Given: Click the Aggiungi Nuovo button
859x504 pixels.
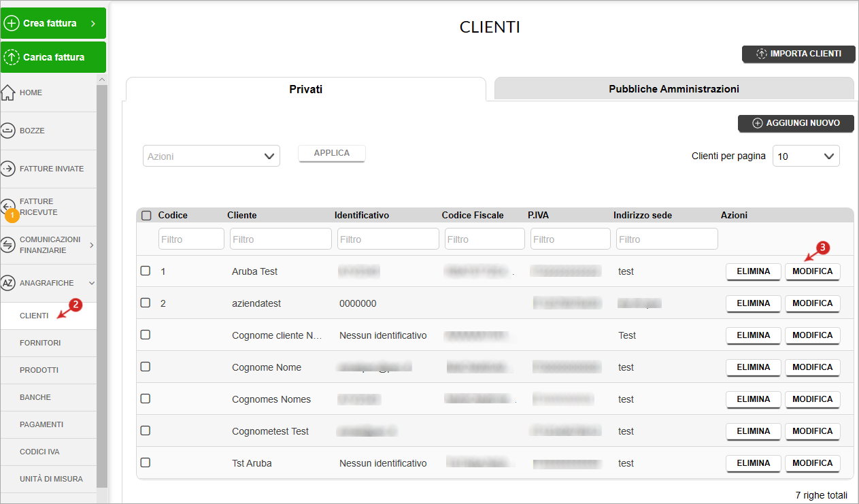Looking at the screenshot, I should pyautogui.click(x=796, y=123).
